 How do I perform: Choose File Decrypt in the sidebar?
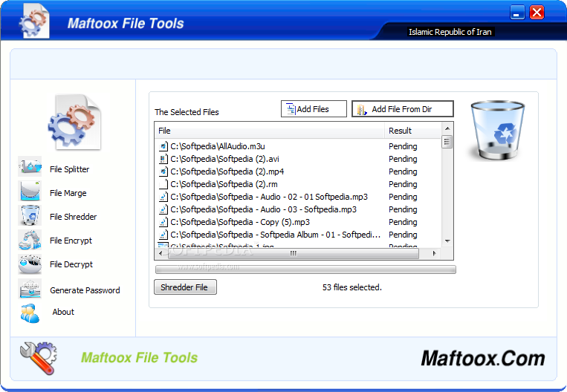coord(71,264)
